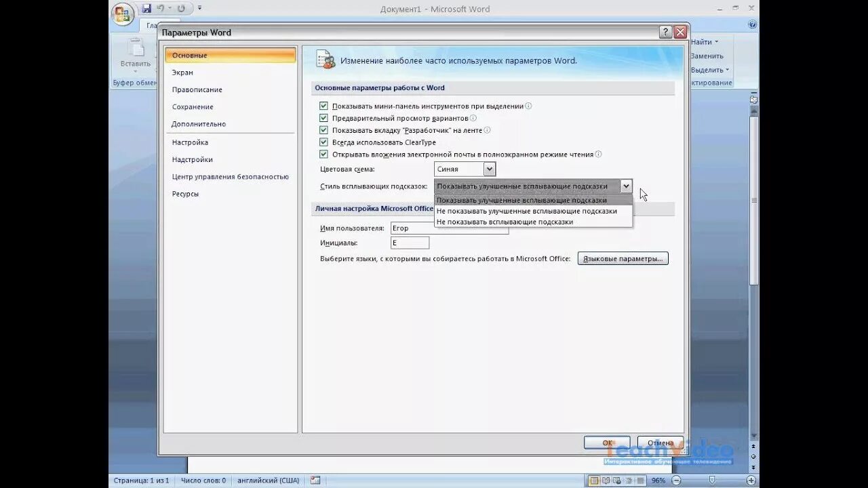Click the Save icon in quick access toolbar
The height and width of the screenshot is (488, 868).
pyautogui.click(x=146, y=9)
